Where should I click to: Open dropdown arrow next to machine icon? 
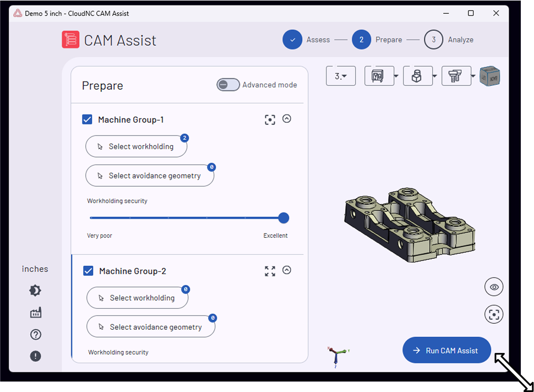tap(396, 76)
